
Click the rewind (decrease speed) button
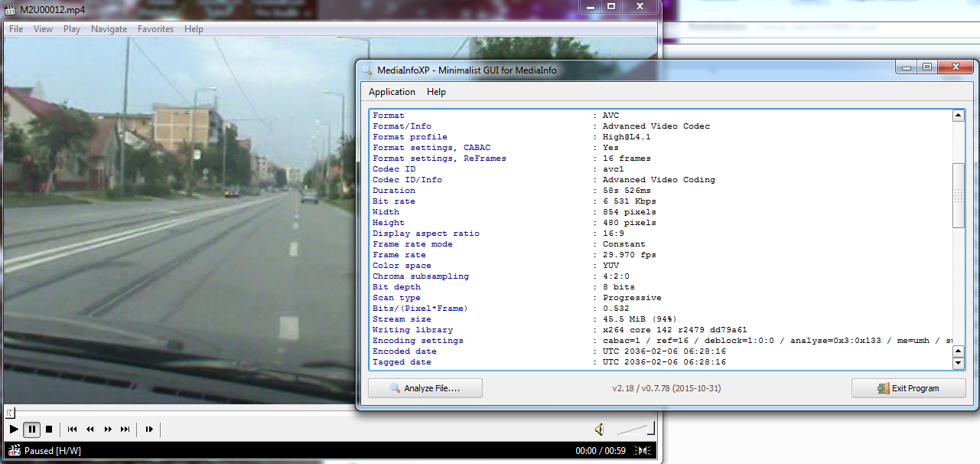point(90,430)
